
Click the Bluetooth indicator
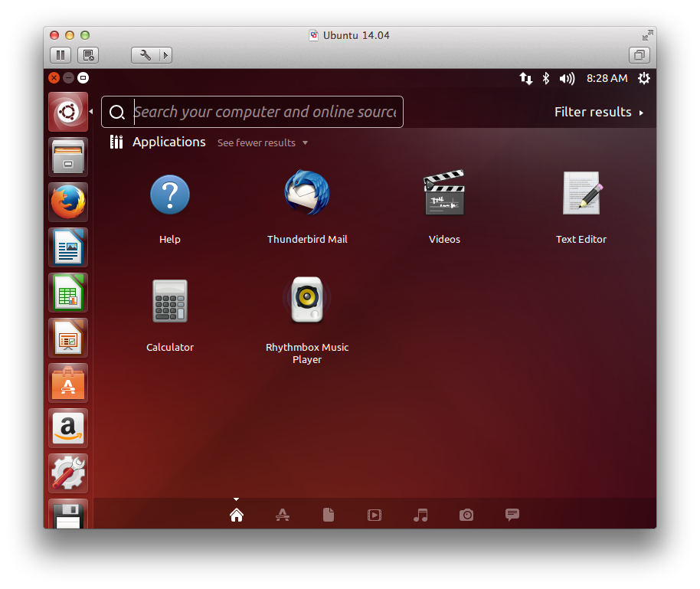tap(545, 78)
